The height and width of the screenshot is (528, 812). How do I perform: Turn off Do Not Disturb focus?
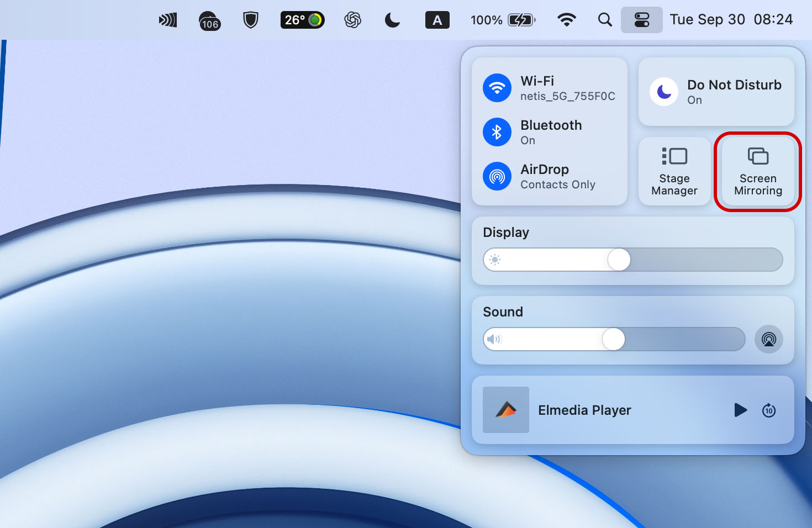coord(664,92)
